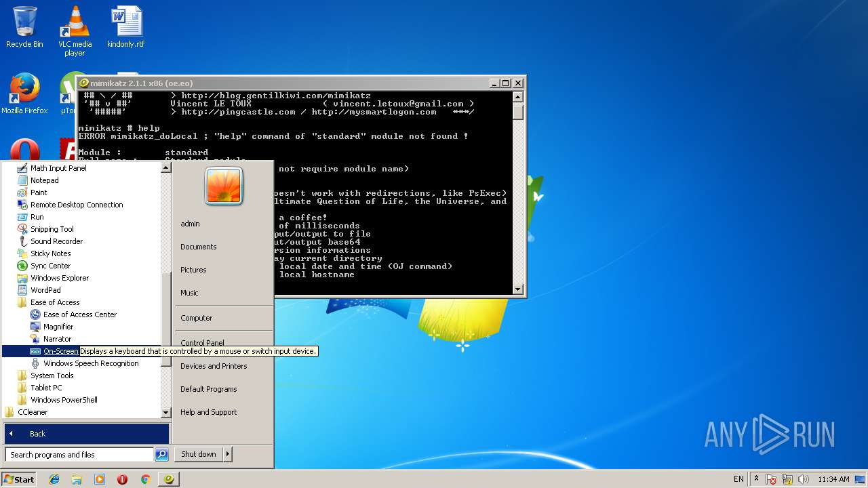Viewport: 868px width, 488px height.
Task: Maximize the mimikatz console window
Action: (x=506, y=83)
